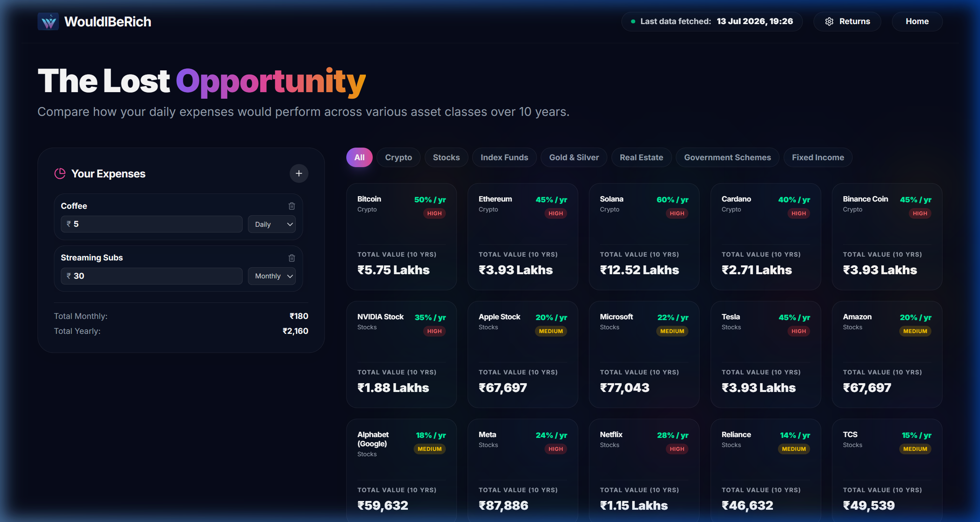Open the Coffee frequency dropdown
The image size is (980, 522).
(x=272, y=224)
